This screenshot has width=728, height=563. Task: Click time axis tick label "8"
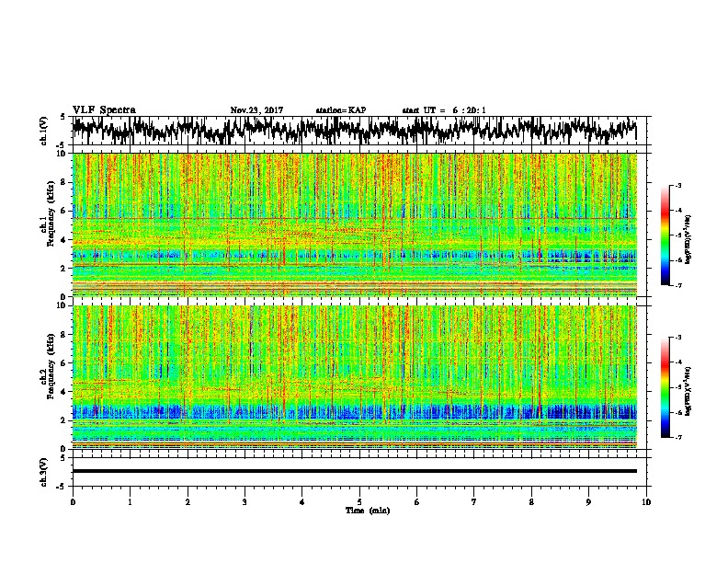point(531,502)
